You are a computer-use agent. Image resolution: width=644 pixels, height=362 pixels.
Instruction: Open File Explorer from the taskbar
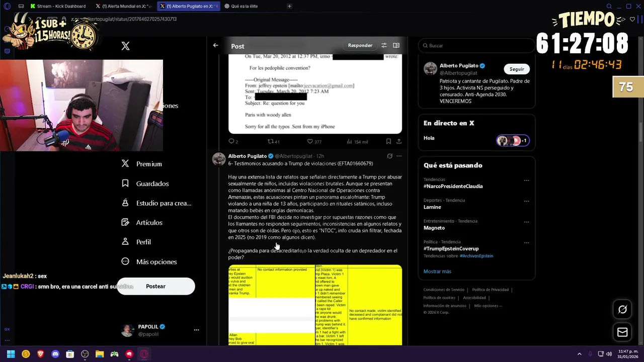pos(100,354)
